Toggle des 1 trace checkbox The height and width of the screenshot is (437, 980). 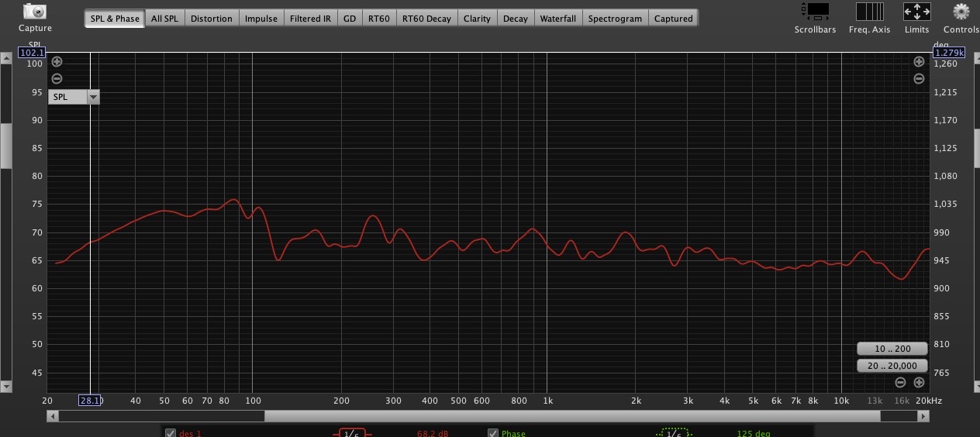click(171, 433)
